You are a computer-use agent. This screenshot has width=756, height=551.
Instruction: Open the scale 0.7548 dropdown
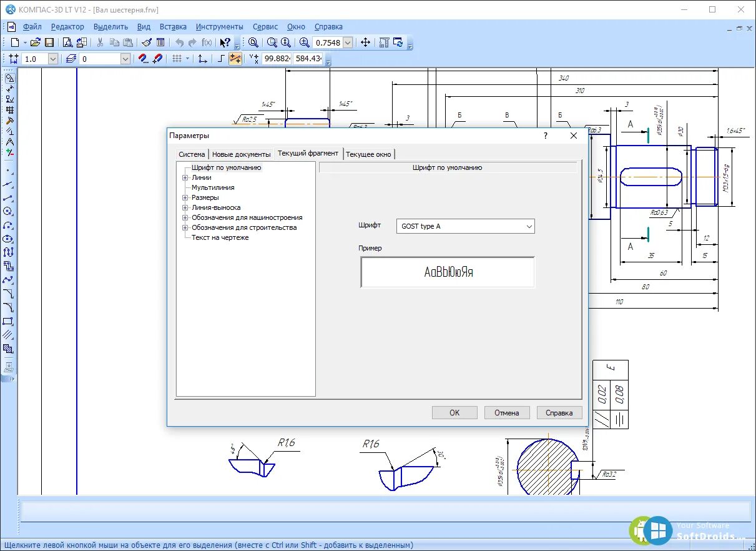tap(348, 42)
